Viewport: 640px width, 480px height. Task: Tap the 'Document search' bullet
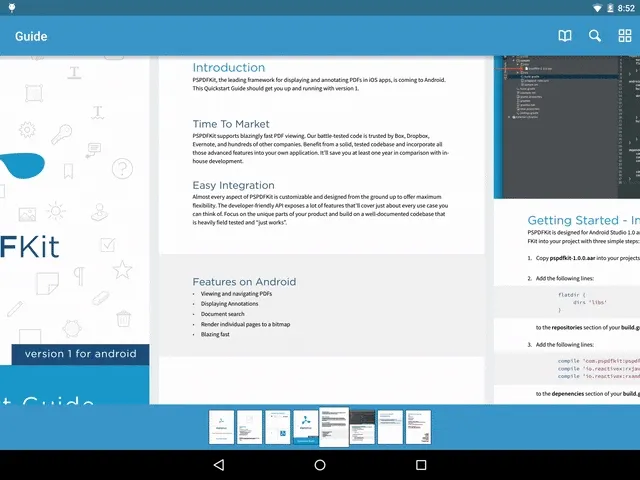point(222,314)
